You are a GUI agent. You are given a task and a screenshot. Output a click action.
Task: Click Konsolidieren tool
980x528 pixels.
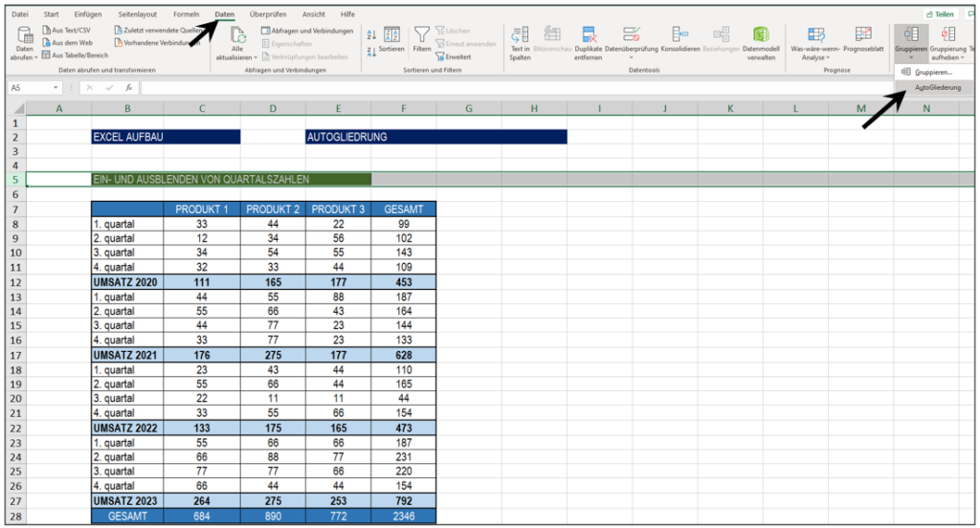680,39
